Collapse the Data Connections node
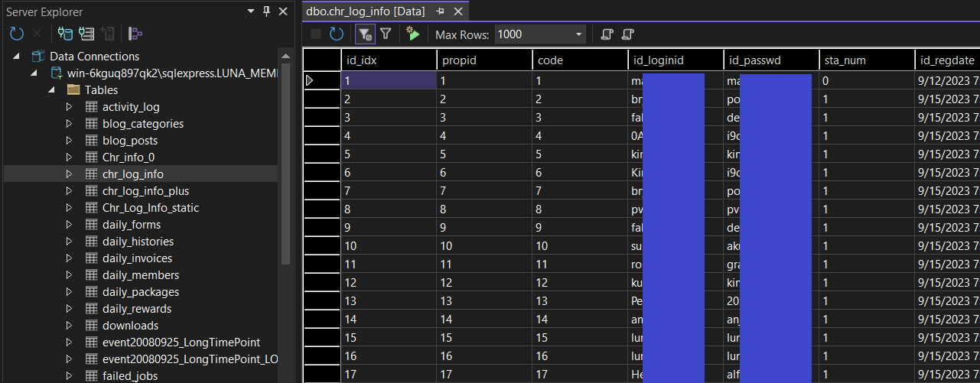This screenshot has width=980, height=383. 16,57
